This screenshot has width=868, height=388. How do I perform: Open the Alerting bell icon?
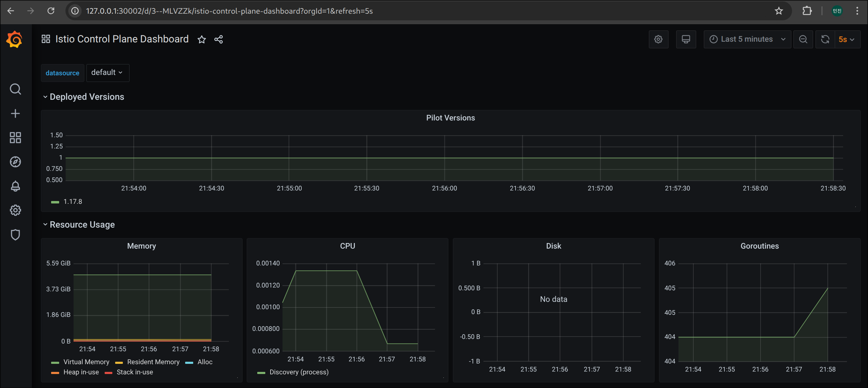coord(15,186)
